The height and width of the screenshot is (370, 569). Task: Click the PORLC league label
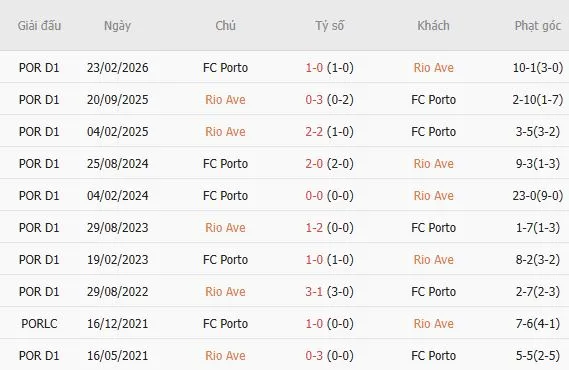point(39,324)
